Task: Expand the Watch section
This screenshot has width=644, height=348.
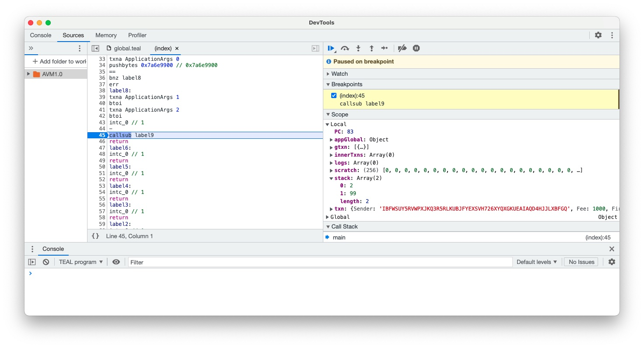Action: point(339,74)
